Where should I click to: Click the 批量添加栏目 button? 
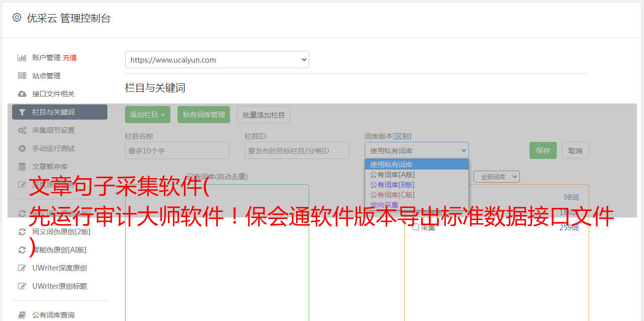(264, 115)
